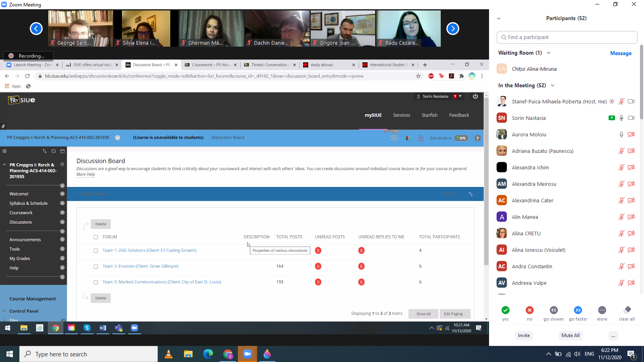644x362 pixels.
Task: Click the top Delete button
Action: click(x=101, y=224)
